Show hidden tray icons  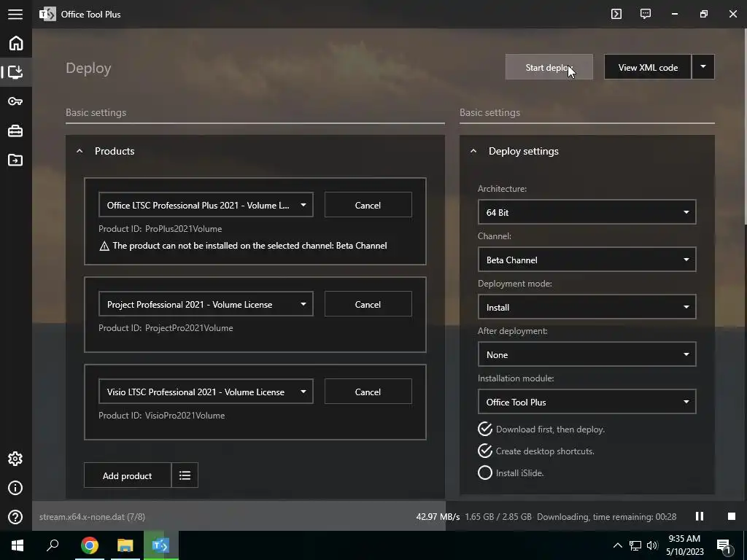(617, 545)
